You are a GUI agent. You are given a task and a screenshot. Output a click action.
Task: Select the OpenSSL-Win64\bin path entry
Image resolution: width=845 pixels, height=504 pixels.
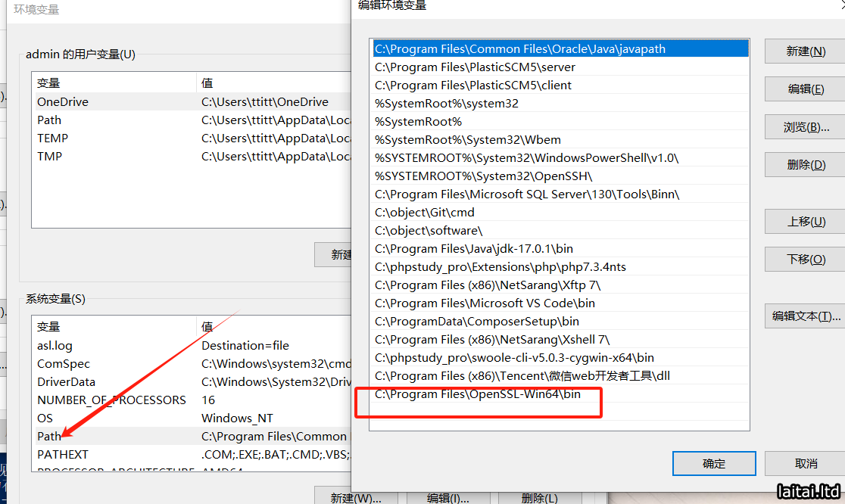(x=478, y=394)
